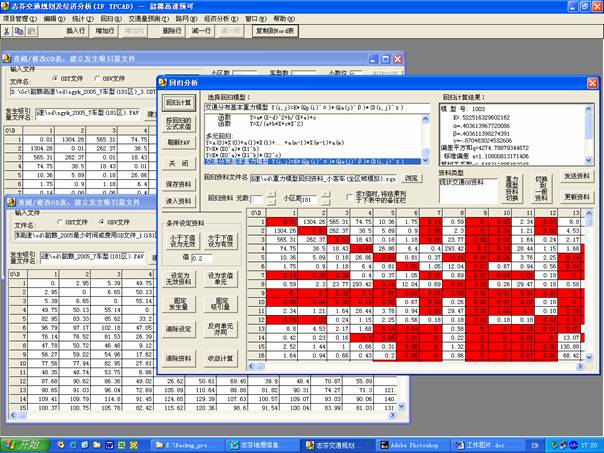Open the 交通量预测 menu

[x=149, y=18]
